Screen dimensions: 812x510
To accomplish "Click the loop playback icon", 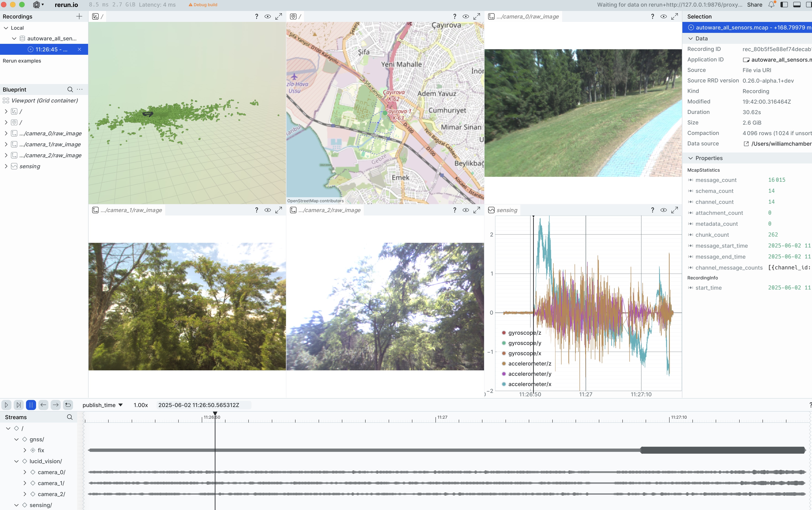I will tap(68, 405).
